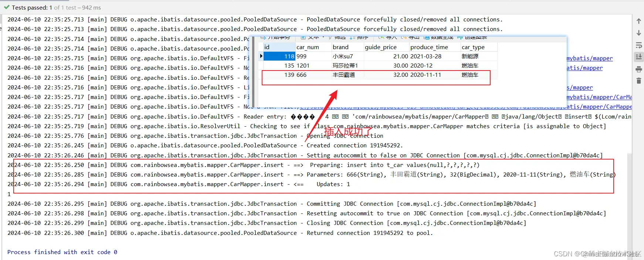The width and height of the screenshot is (644, 260).
Task: Open the mybatis/mapper/CarMa link in the console
Action: pos(599,97)
